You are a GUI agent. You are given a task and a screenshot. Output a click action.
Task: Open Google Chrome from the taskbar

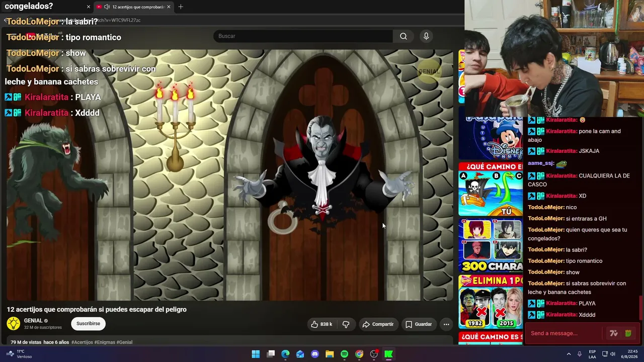[x=359, y=354]
